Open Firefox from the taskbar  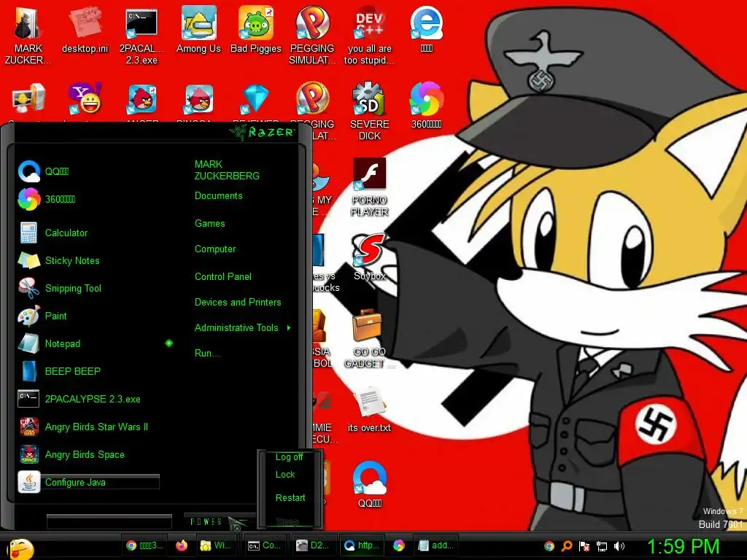click(182, 545)
